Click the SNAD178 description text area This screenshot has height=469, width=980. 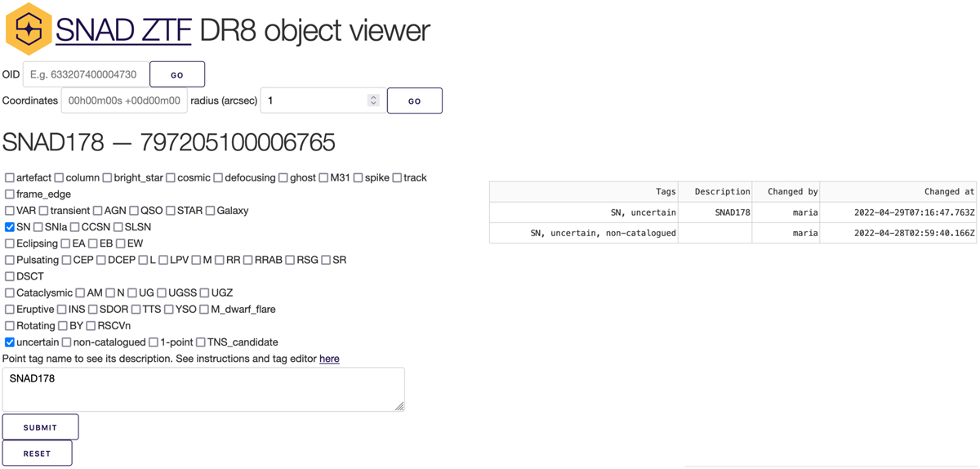coord(203,389)
